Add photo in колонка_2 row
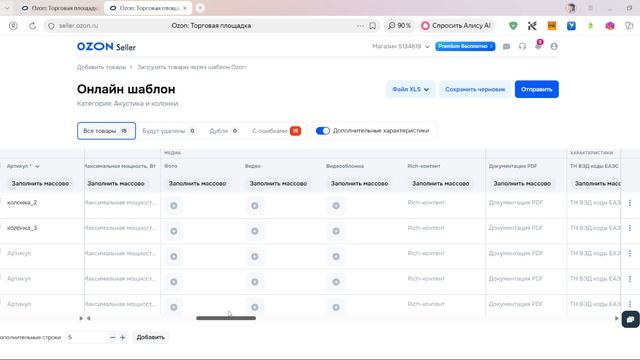Image resolution: width=640 pixels, height=360 pixels. pyautogui.click(x=173, y=206)
